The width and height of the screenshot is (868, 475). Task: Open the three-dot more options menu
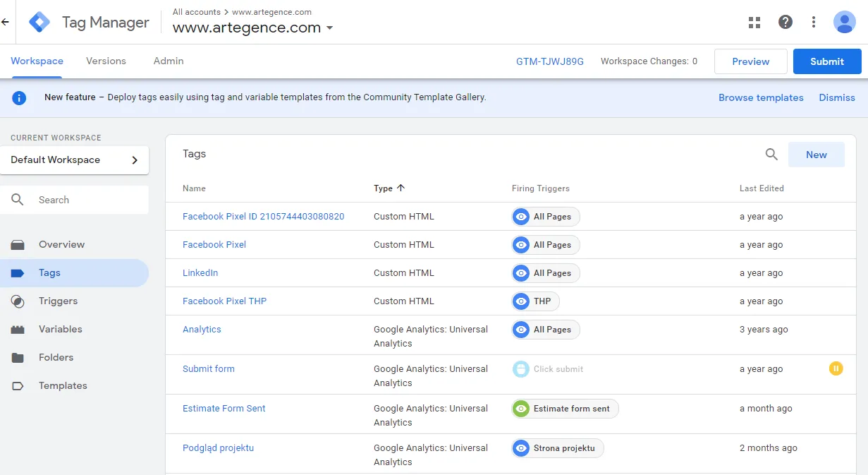814,22
